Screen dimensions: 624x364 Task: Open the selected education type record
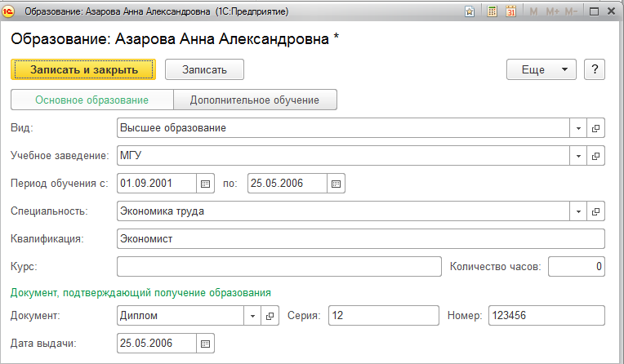(x=596, y=129)
